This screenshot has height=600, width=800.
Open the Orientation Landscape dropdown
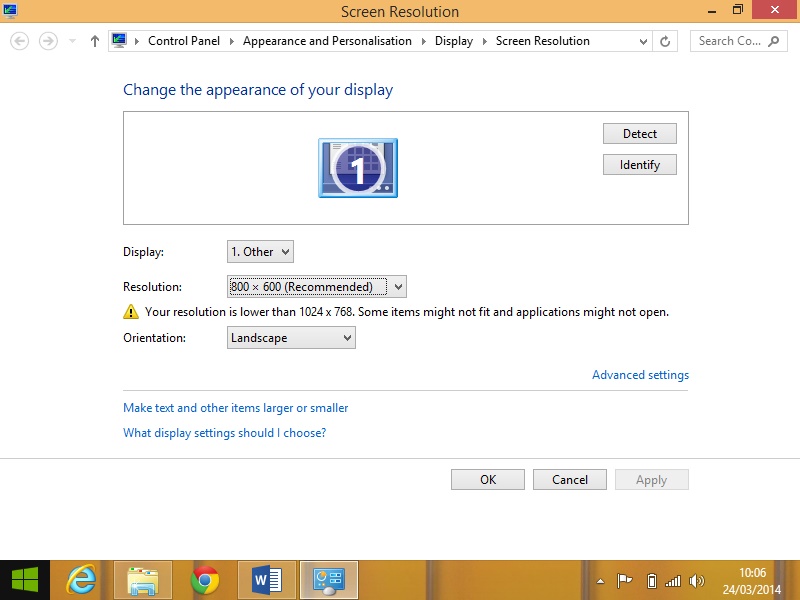click(x=291, y=338)
